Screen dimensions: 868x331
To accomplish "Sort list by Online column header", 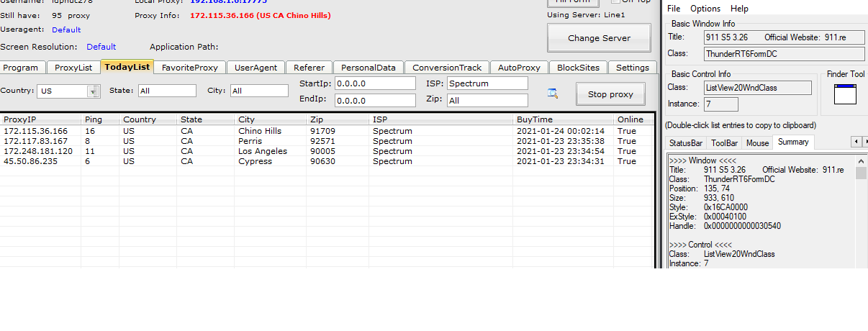I will (x=633, y=119).
